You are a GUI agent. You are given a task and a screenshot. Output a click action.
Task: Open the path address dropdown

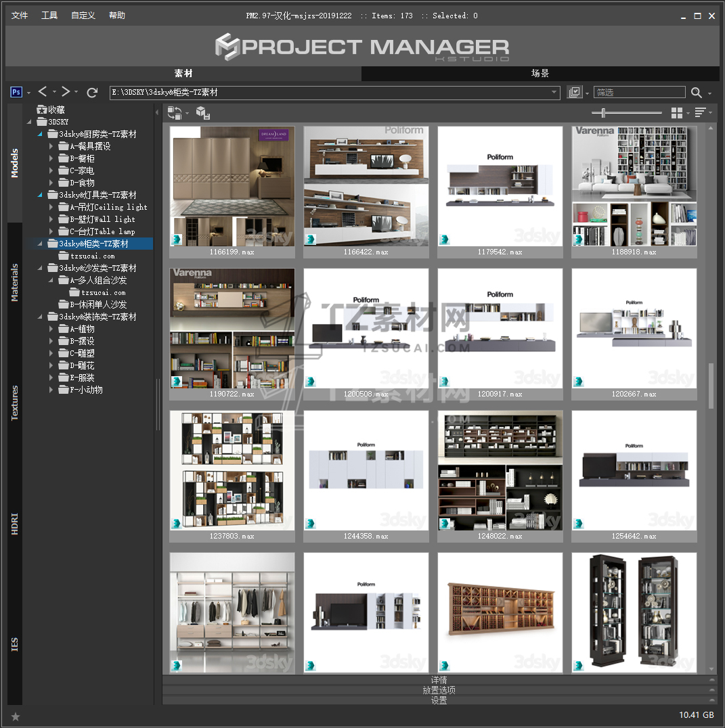(554, 93)
